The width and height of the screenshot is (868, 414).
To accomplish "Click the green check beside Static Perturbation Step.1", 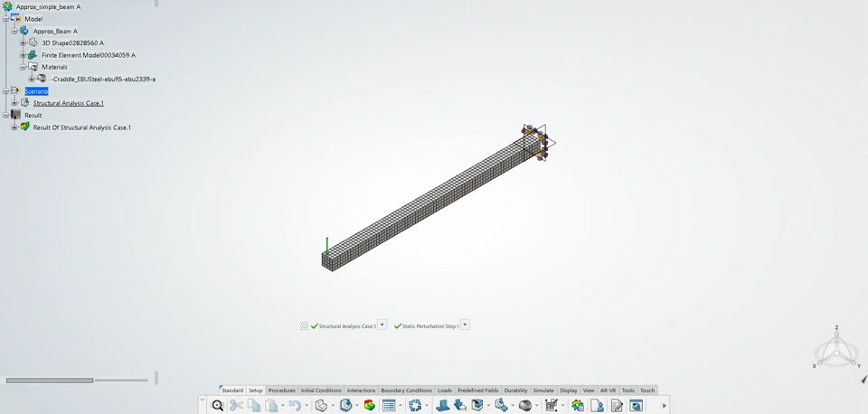I will pyautogui.click(x=398, y=326).
